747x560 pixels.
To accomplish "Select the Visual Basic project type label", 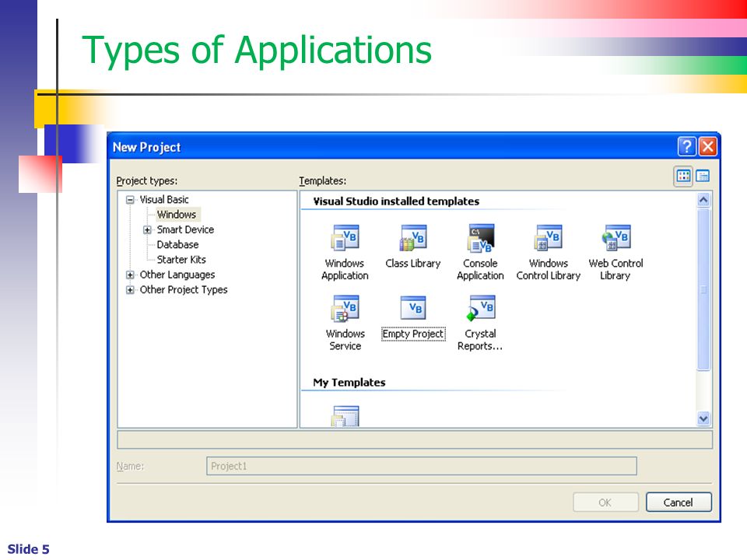I will tap(164, 200).
